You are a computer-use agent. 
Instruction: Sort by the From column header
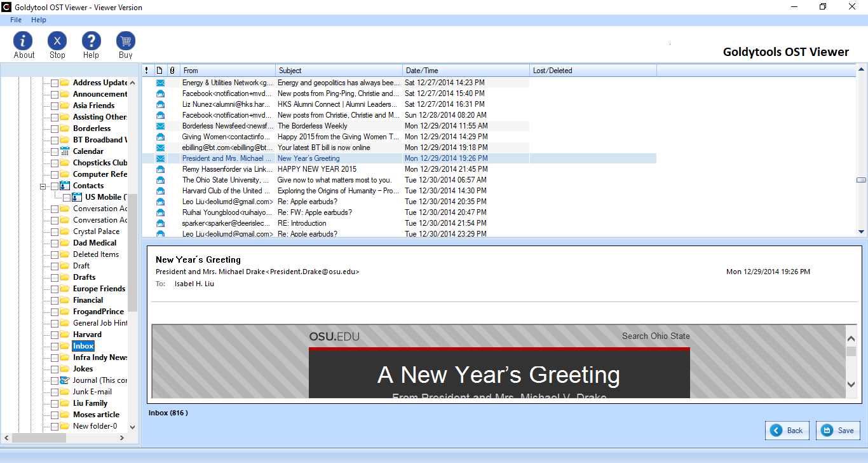pos(228,71)
